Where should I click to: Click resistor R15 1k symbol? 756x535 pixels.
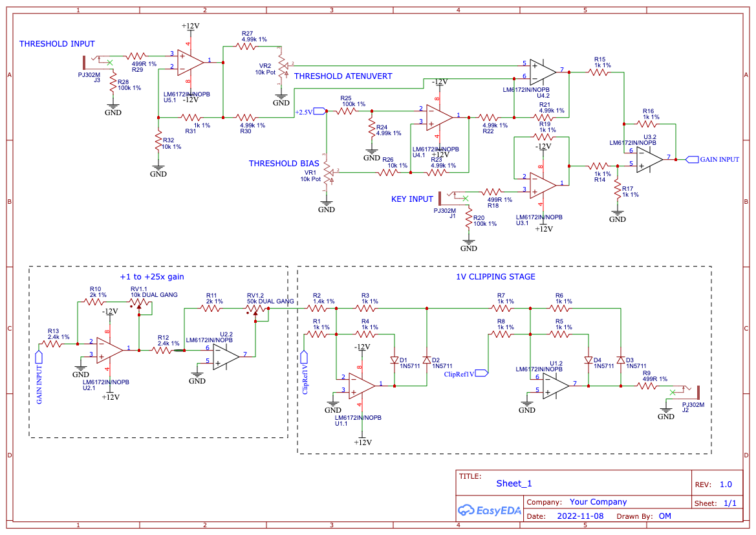pos(598,72)
